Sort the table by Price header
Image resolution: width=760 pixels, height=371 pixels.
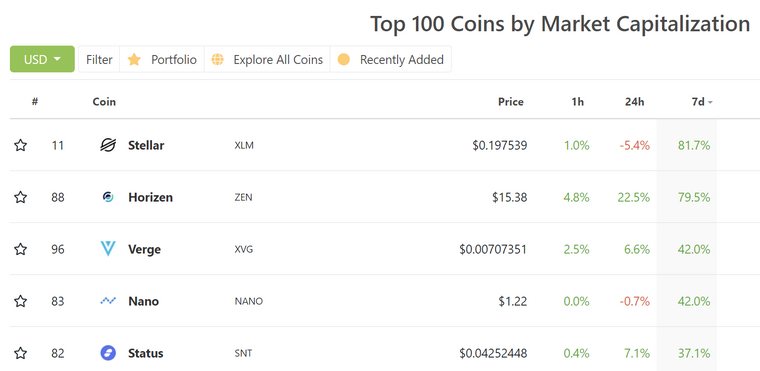511,102
